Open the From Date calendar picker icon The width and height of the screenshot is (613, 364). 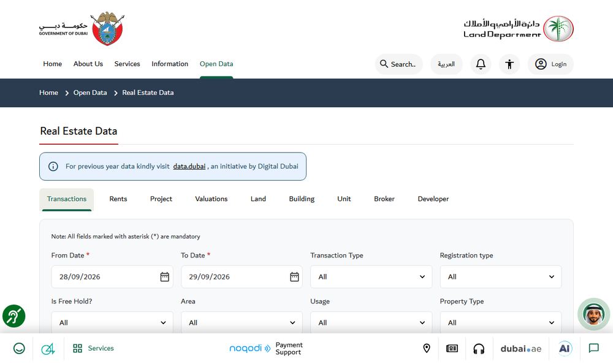pos(164,277)
